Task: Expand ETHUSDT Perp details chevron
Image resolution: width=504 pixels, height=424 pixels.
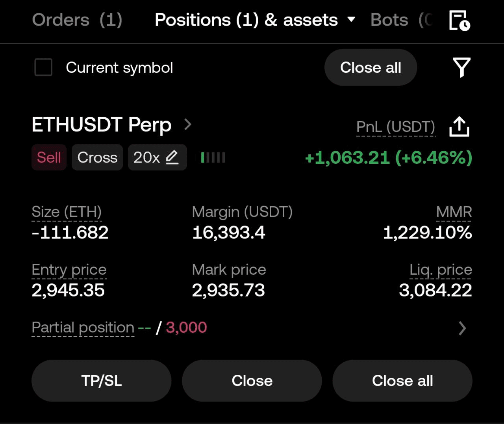Action: point(188,125)
